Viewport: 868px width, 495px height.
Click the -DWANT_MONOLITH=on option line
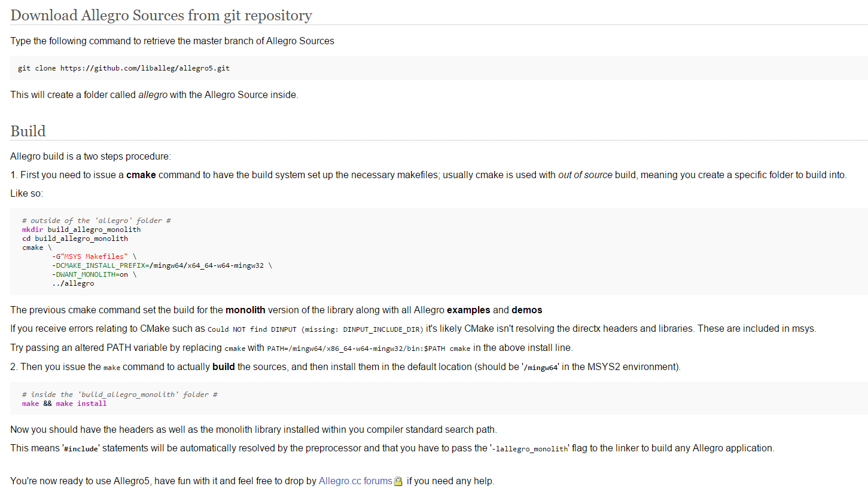[94, 274]
